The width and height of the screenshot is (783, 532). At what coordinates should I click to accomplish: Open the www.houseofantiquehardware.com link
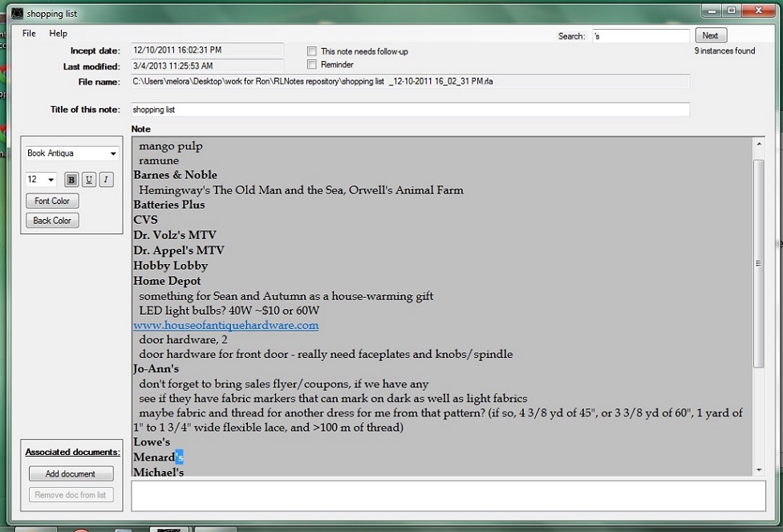click(225, 325)
